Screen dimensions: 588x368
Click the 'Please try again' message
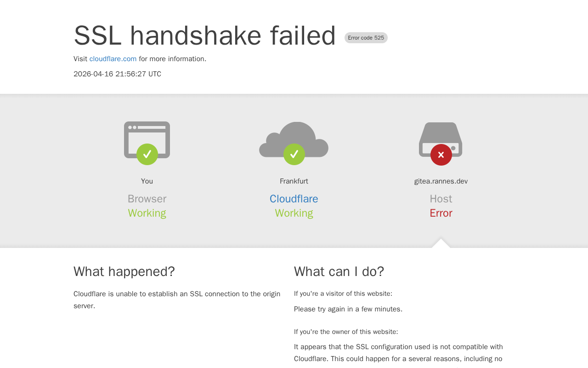pos(348,309)
